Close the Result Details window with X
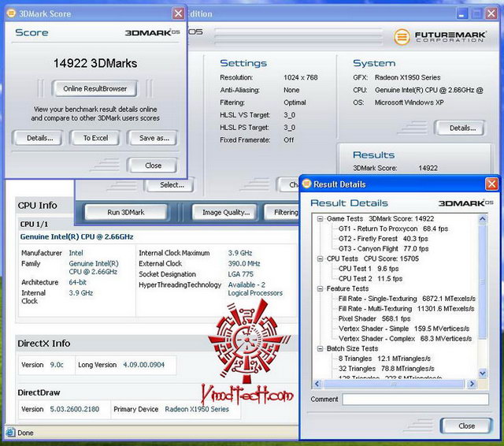Image resolution: width=504 pixels, height=446 pixels. tap(491, 184)
